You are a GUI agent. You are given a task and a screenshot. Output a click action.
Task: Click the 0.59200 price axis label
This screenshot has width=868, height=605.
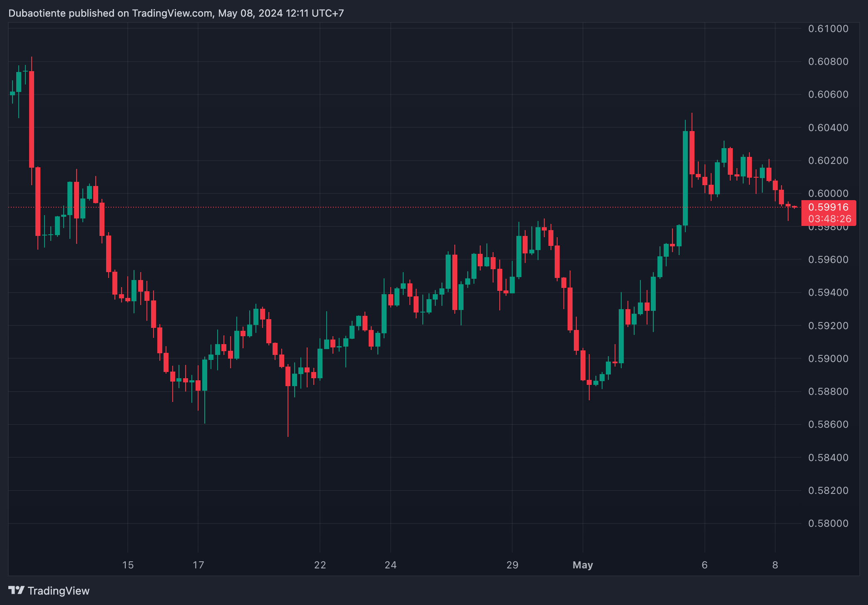pyautogui.click(x=828, y=326)
